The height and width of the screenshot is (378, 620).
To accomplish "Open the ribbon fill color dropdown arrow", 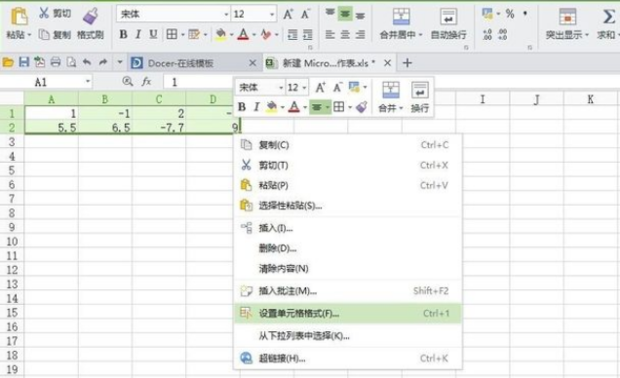I will (231, 35).
